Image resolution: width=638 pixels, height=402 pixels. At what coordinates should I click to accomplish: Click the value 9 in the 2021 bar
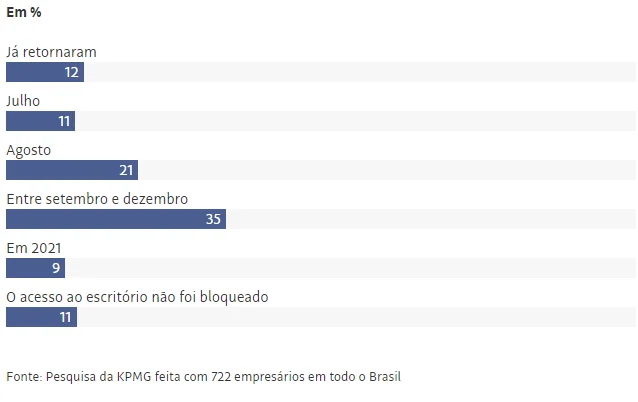pyautogui.click(x=56, y=268)
